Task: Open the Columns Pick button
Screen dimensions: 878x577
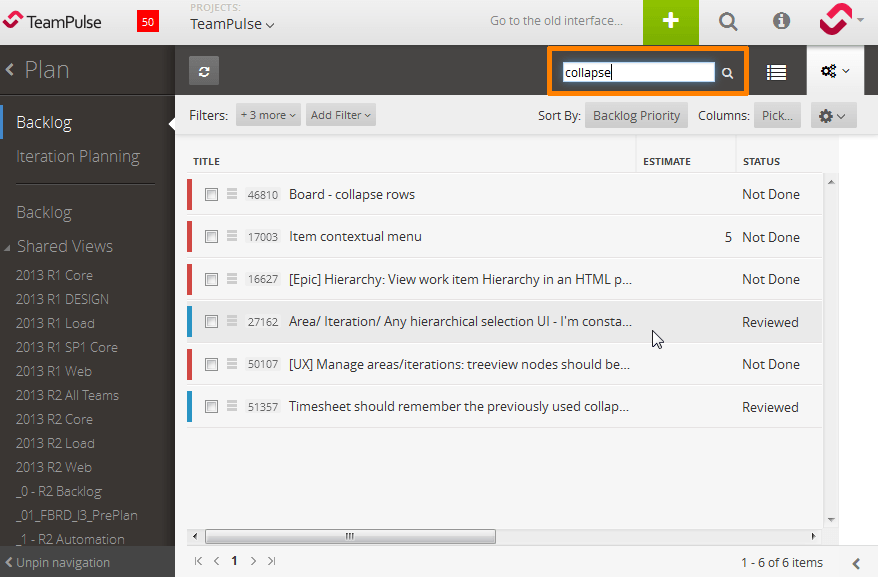Action: click(777, 115)
